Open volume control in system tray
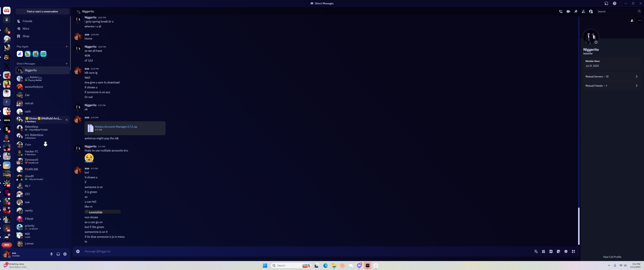 pyautogui.click(x=625, y=266)
